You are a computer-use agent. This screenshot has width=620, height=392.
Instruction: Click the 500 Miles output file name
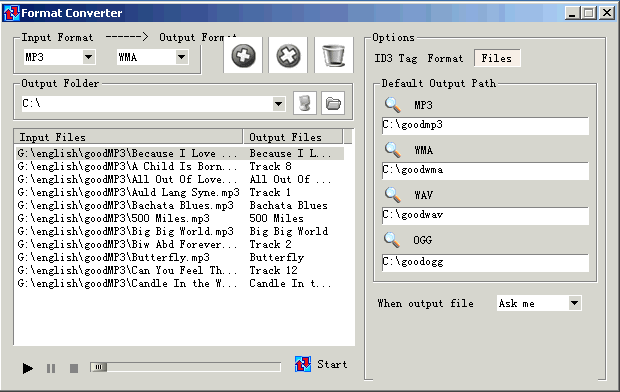click(276, 219)
